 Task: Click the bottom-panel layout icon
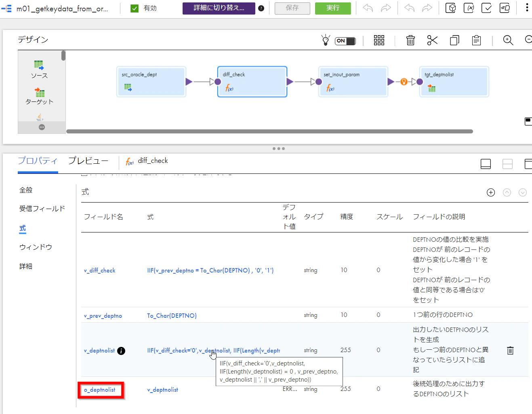pyautogui.click(x=486, y=164)
